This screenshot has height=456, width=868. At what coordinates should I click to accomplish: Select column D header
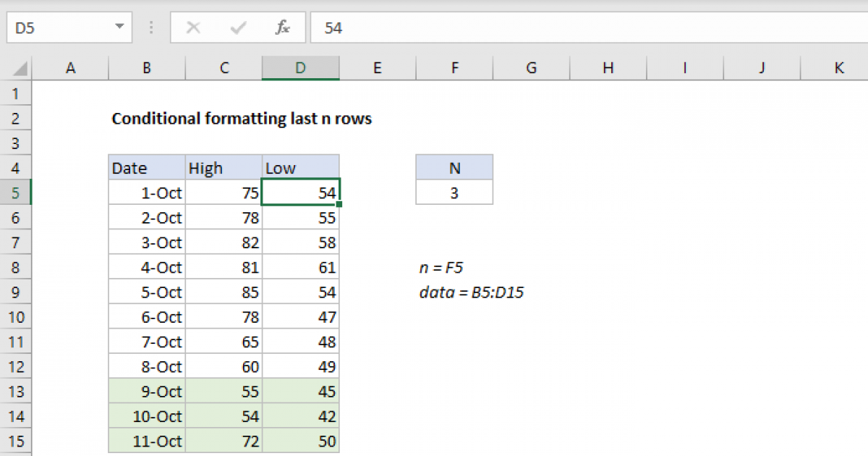300,67
